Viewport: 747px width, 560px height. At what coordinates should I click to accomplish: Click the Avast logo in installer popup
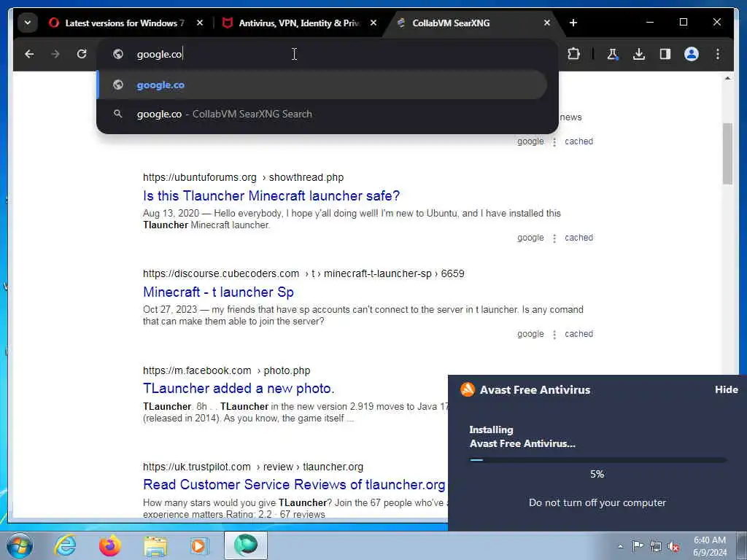[x=468, y=389]
